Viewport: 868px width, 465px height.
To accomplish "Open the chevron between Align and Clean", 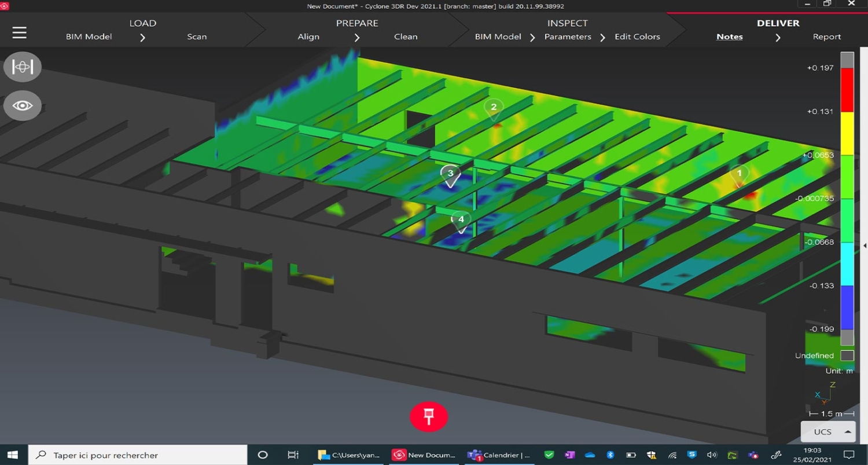I will click(357, 36).
